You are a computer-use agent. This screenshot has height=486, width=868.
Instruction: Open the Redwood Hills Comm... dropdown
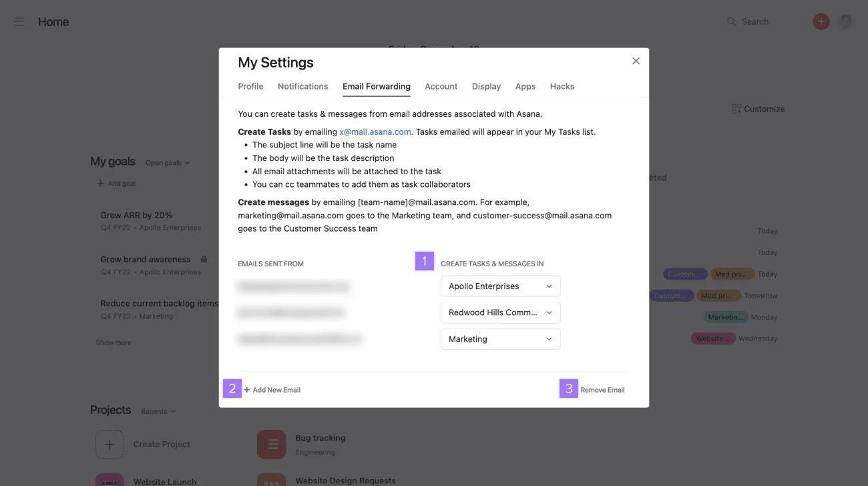501,312
